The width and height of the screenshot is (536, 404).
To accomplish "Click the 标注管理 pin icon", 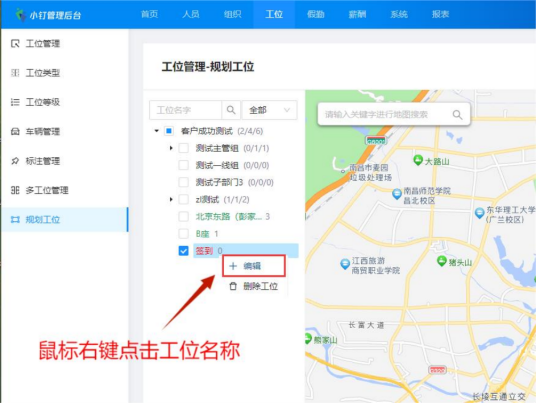I will 15,161.
